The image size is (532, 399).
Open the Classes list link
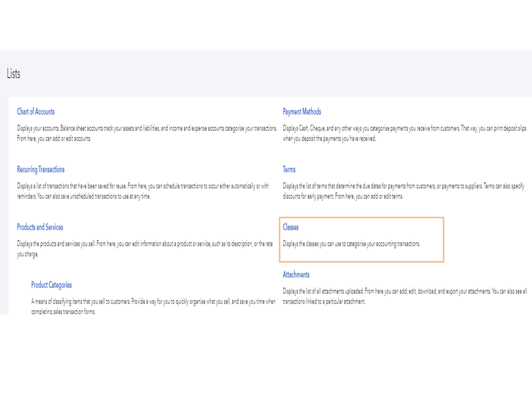(290, 227)
